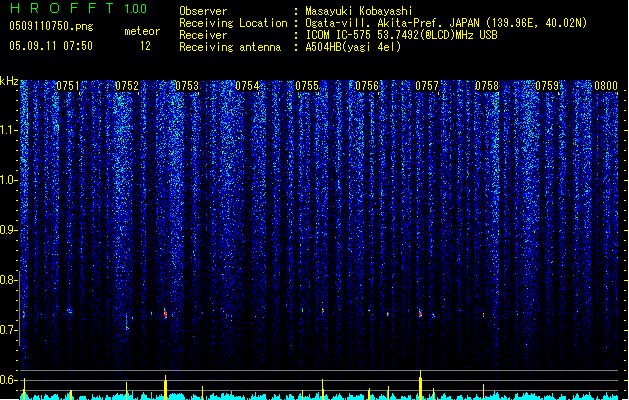The image size is (629, 400).
Task: Click the red meteor echo after 0752
Action: click(x=165, y=314)
